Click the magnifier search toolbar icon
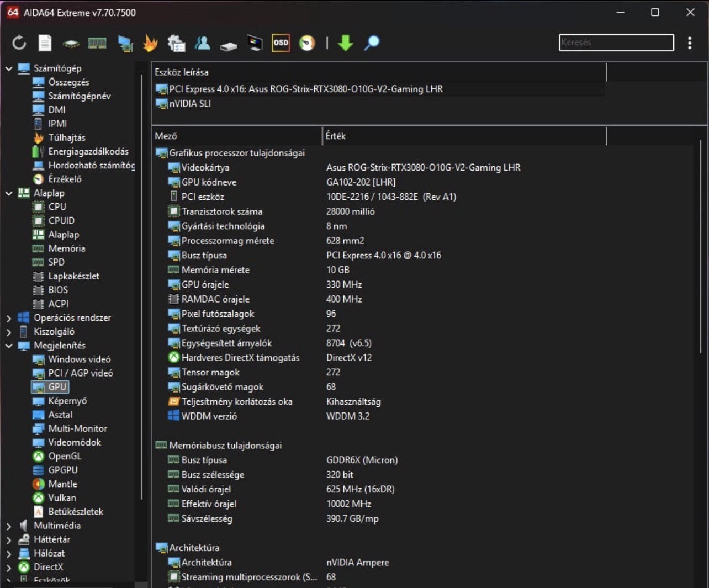The height and width of the screenshot is (588, 709). tap(372, 43)
